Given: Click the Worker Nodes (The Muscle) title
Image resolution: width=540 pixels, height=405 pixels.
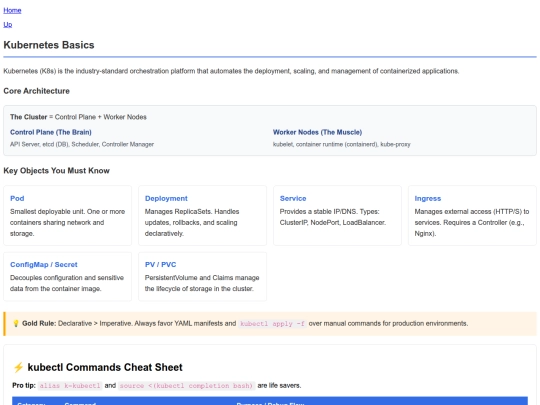Looking at the screenshot, I should coord(317,132).
